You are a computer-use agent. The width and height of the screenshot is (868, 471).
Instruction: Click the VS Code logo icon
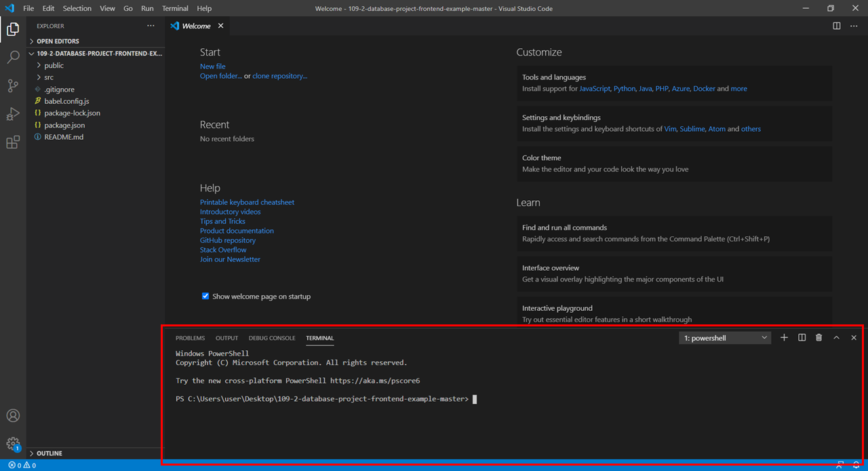[x=9, y=8]
